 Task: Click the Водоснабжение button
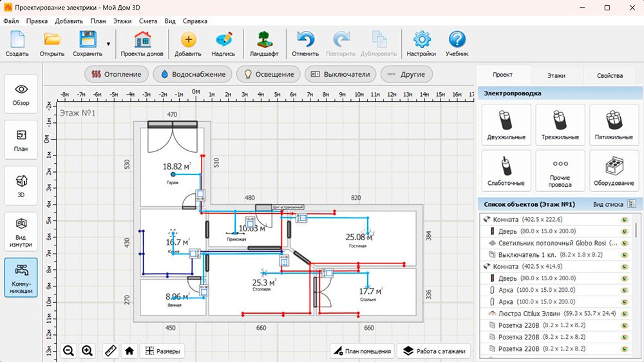coord(193,74)
